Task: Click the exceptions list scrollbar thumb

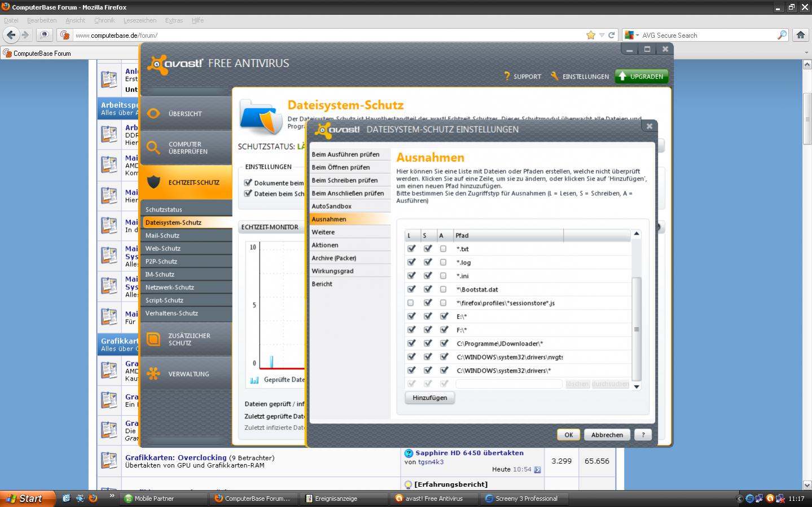Action: tap(637, 329)
